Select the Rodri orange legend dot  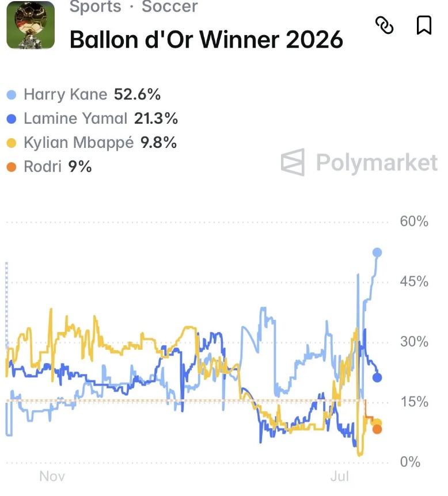(12, 167)
